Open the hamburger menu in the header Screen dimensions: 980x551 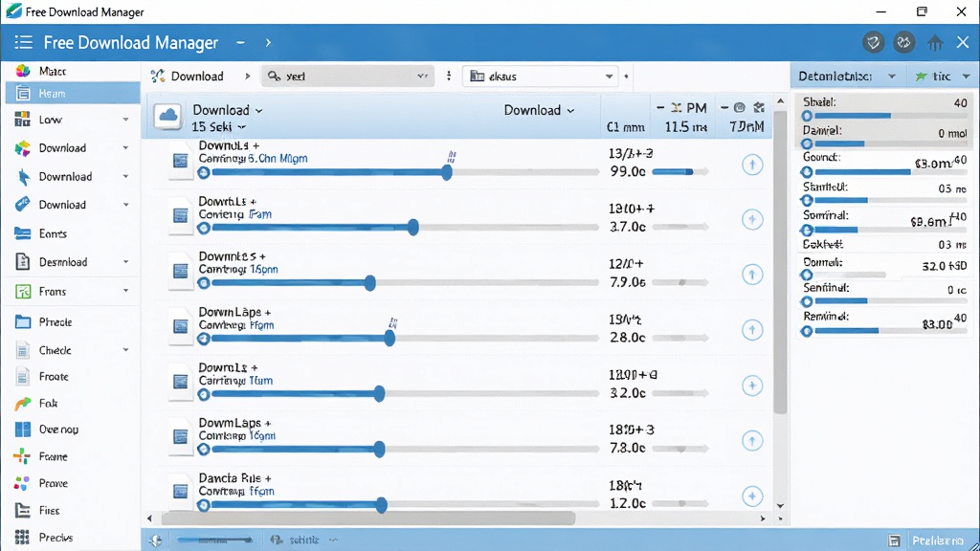[23, 42]
